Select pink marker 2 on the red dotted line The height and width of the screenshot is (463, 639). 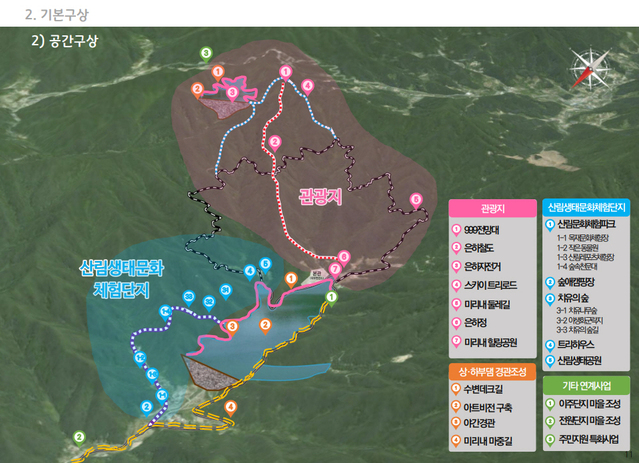(274, 141)
